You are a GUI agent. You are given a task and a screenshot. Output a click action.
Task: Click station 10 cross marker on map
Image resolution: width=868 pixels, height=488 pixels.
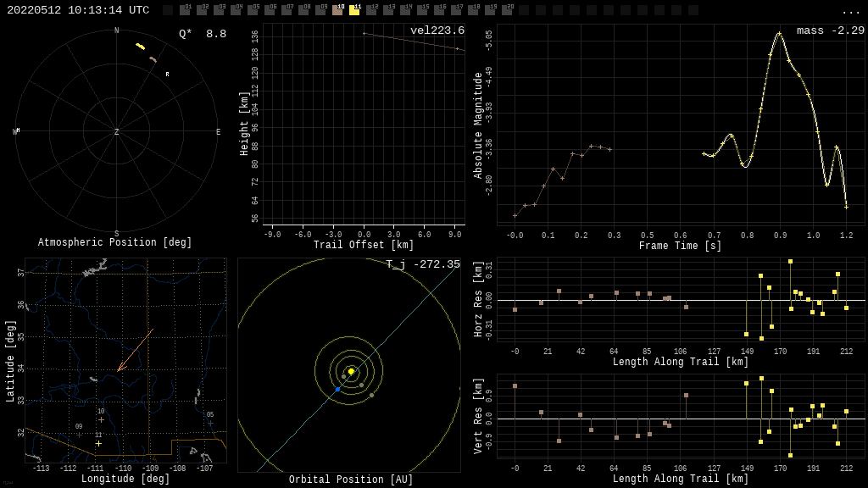tap(101, 419)
